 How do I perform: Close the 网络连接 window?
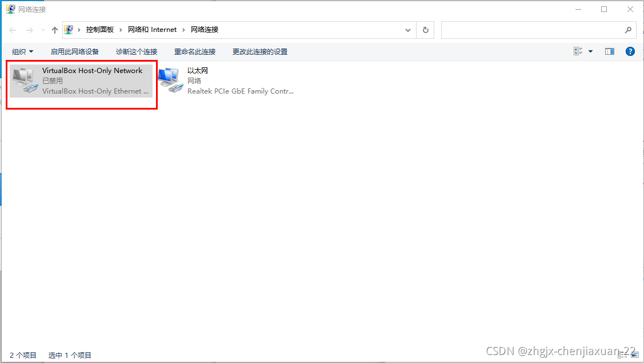pos(630,9)
